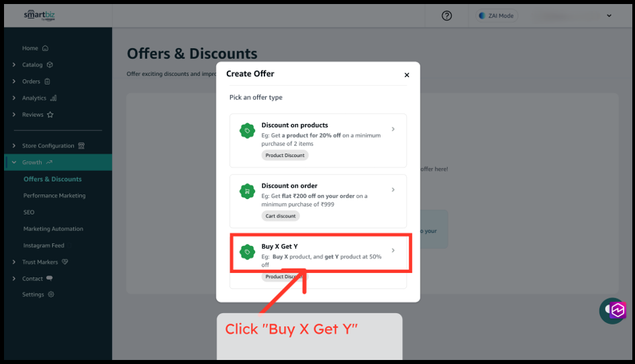Screen dimensions: 635x364
Task: Open Performance Marketing menu item
Action: click(x=54, y=195)
